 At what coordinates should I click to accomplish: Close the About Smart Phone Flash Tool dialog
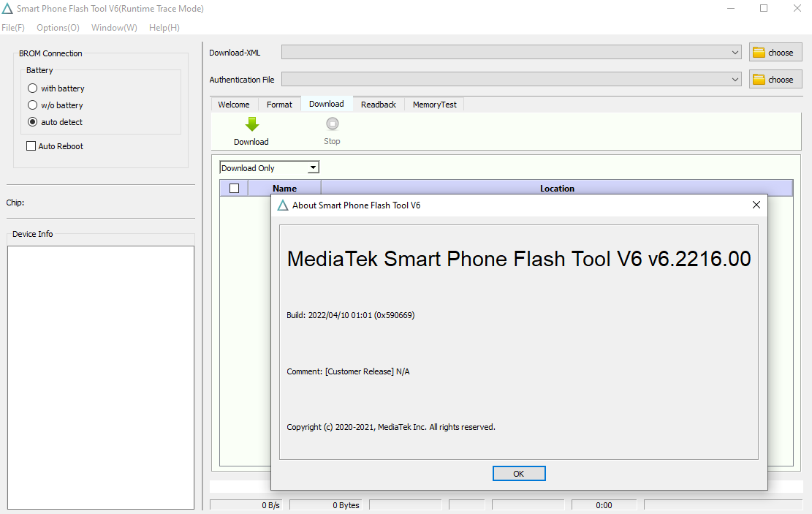coord(756,205)
